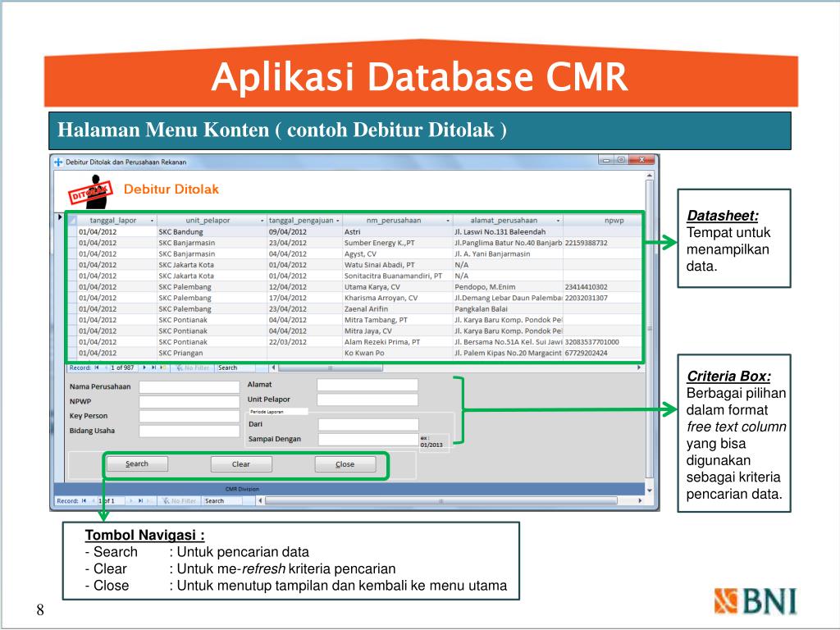Screen dimensions: 840x630
Task: Click bottom form scrollbar right arrow
Action: [640, 501]
